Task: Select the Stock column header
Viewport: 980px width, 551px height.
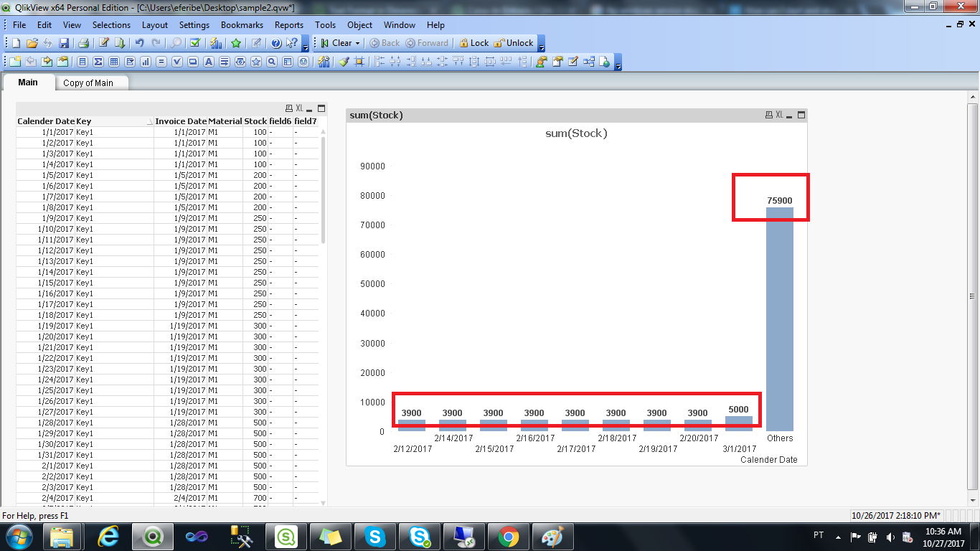Action: (x=255, y=121)
